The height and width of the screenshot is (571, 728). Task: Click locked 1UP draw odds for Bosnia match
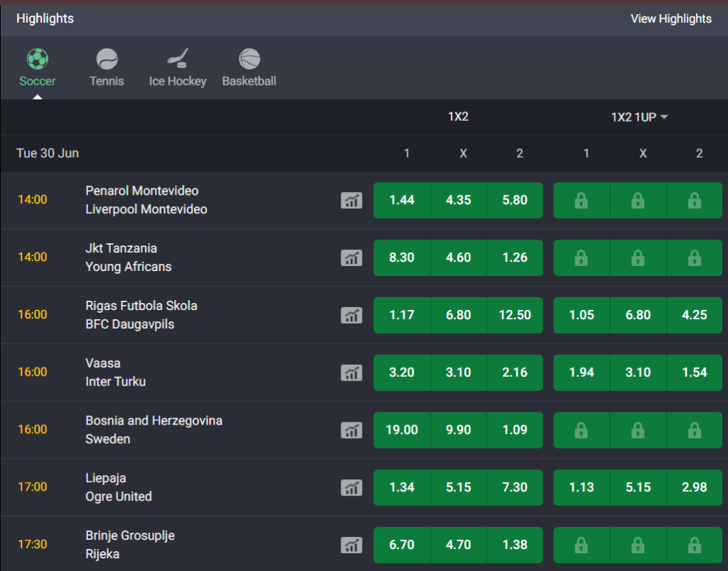pos(638,430)
